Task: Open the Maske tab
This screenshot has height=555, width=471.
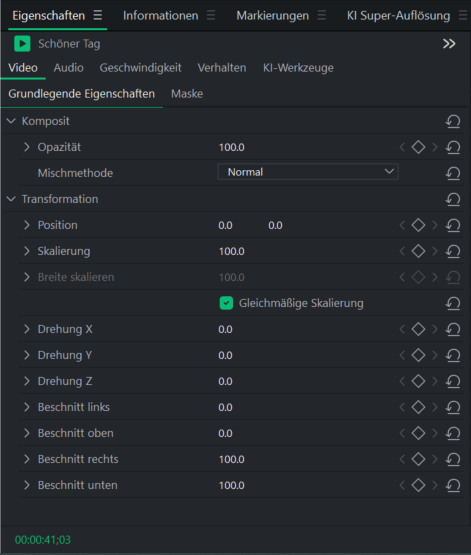Action: [x=187, y=94]
